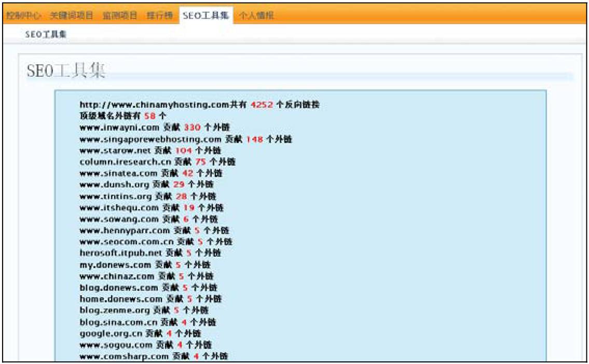Click the chinamyhosting.com backlink summary line
The width and height of the screenshot is (589, 364).
click(199, 105)
